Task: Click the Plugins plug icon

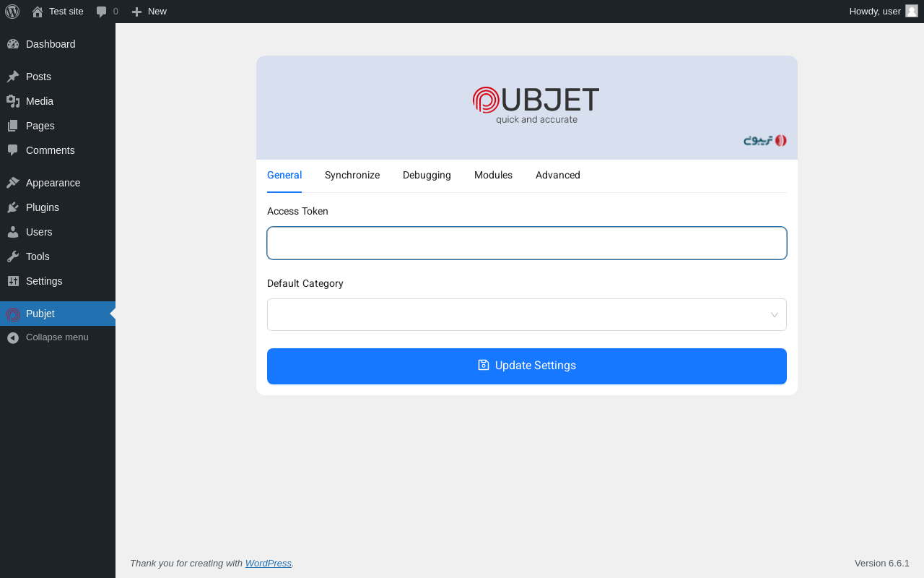Action: pos(13,207)
